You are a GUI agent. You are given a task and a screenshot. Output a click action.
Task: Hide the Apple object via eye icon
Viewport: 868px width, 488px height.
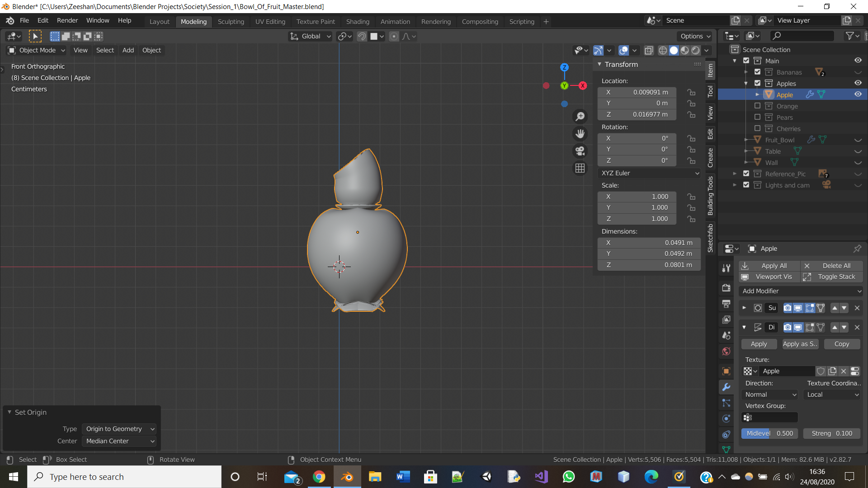pos(858,94)
